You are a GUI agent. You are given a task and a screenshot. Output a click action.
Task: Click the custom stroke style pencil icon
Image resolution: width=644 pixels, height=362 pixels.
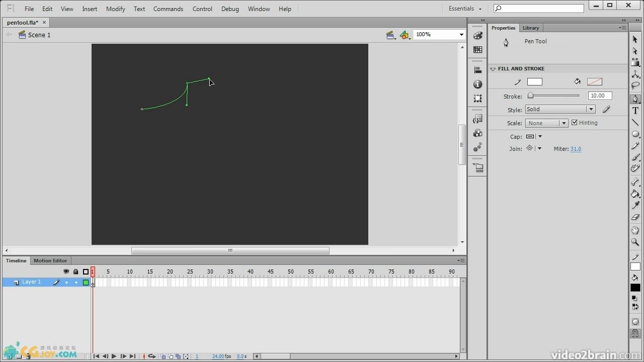click(606, 109)
